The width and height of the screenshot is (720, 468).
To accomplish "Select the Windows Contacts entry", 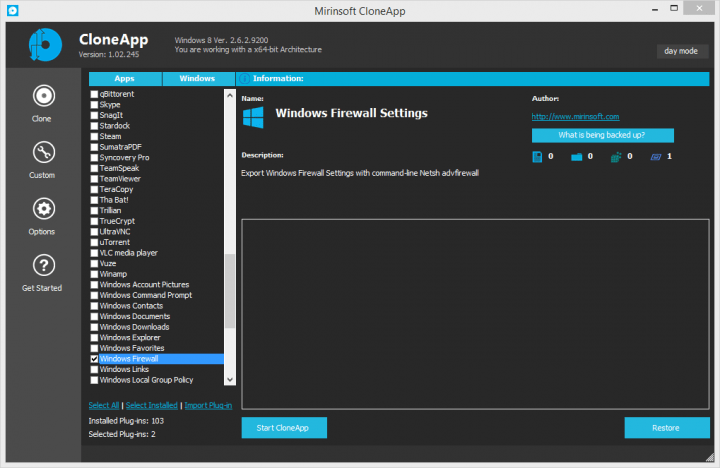I will (x=131, y=306).
